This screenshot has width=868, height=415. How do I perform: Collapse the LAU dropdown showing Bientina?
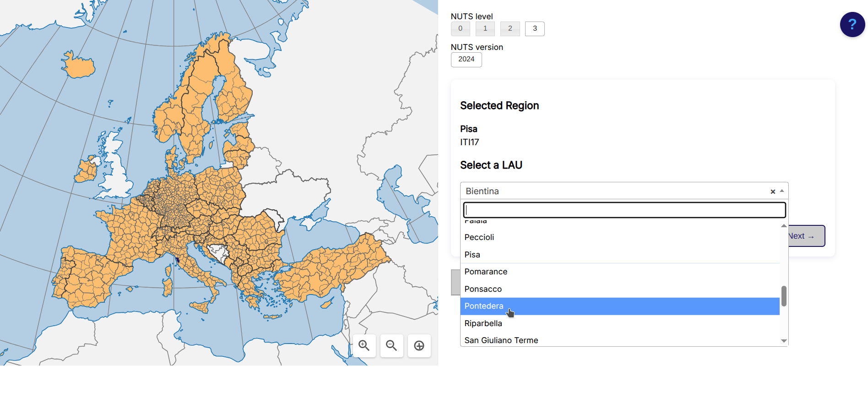click(x=782, y=191)
